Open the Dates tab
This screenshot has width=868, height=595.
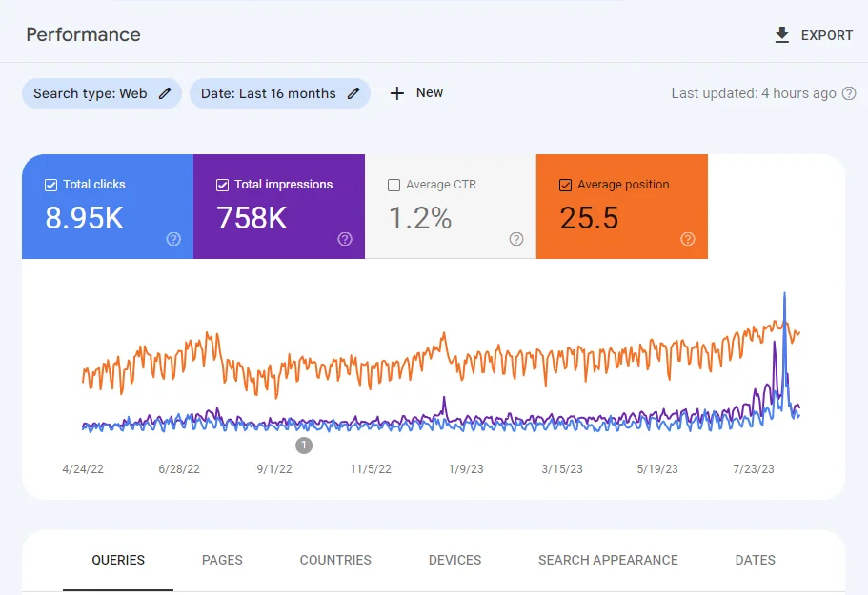(x=755, y=560)
